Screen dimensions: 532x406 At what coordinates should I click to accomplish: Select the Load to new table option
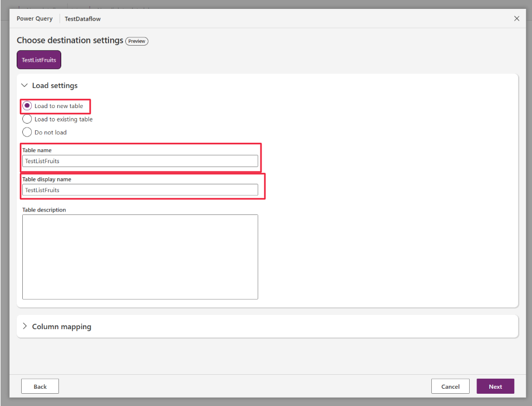click(27, 105)
